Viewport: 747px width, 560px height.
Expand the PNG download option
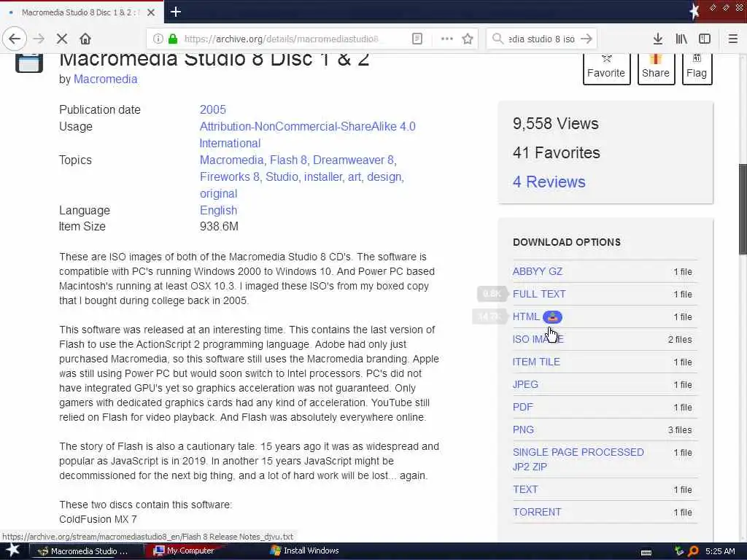(x=523, y=429)
